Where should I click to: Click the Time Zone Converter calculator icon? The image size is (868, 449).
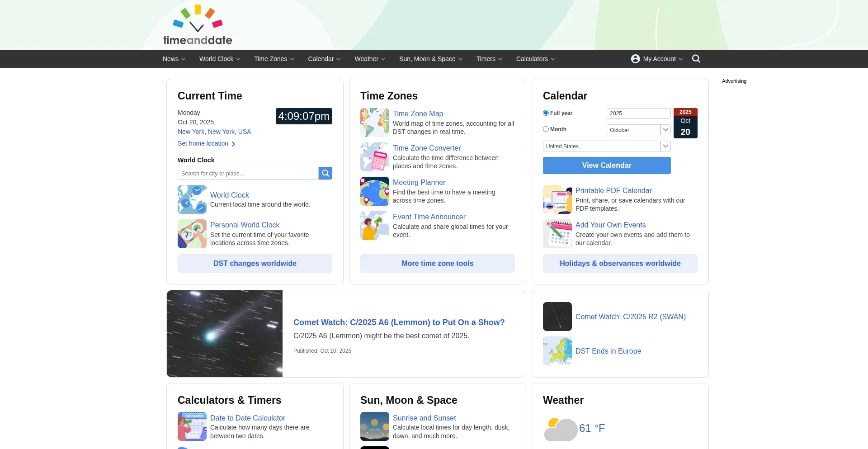tap(374, 157)
